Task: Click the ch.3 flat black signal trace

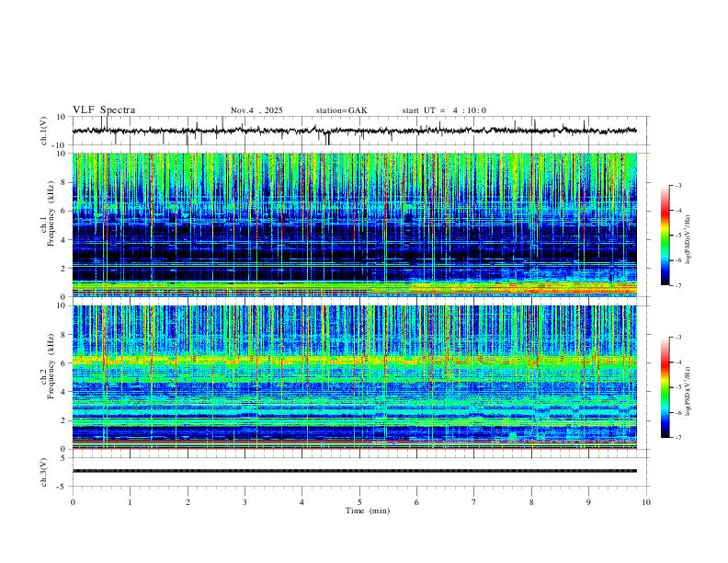Action: (355, 471)
